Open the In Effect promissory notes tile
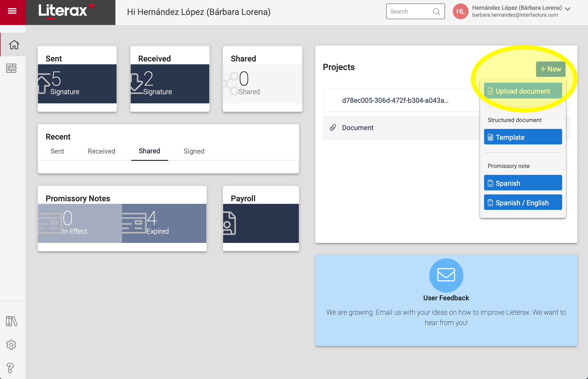The width and height of the screenshot is (588, 379). pos(80,223)
